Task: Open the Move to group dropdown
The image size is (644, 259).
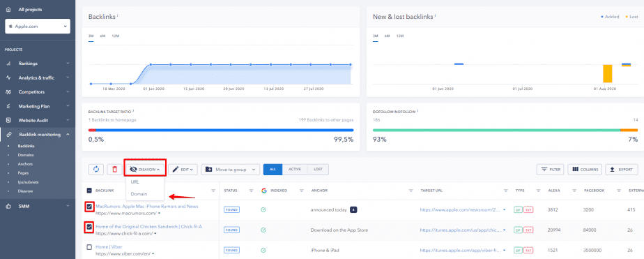Action: pyautogui.click(x=231, y=170)
